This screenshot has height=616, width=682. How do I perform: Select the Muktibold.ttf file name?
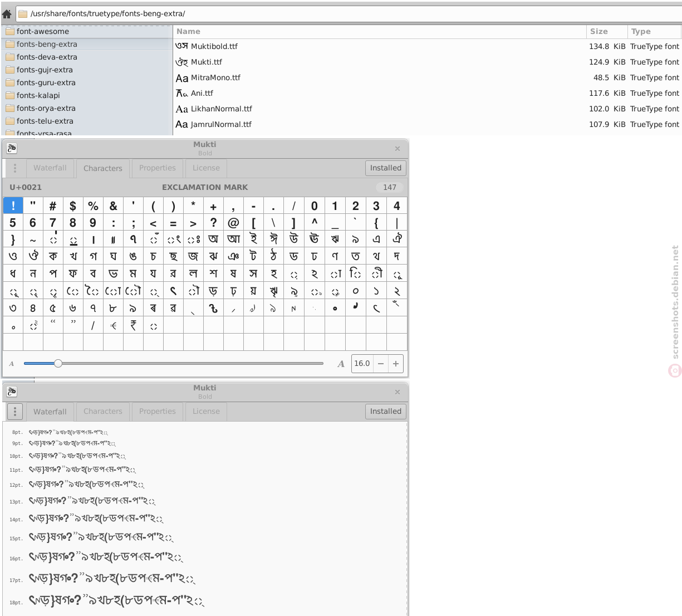pos(214,46)
